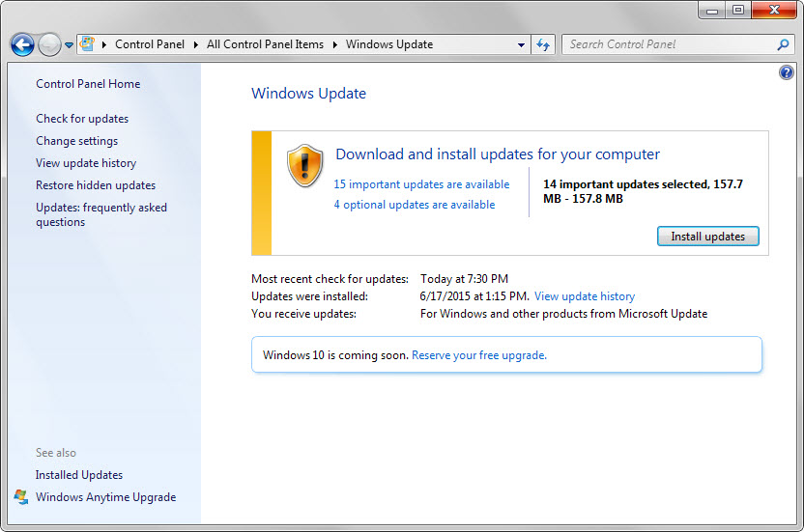The image size is (804, 532).
Task: Open Change settings
Action: tap(77, 141)
